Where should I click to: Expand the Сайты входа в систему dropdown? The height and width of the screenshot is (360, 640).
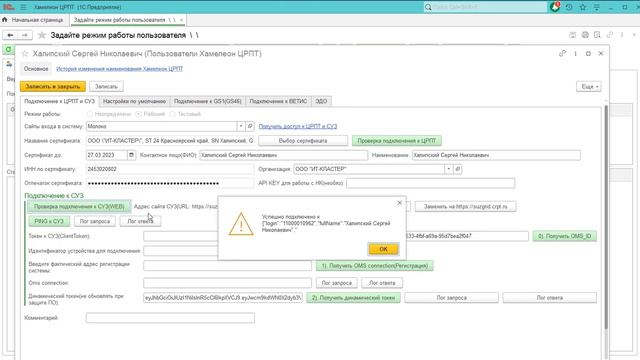(x=241, y=126)
